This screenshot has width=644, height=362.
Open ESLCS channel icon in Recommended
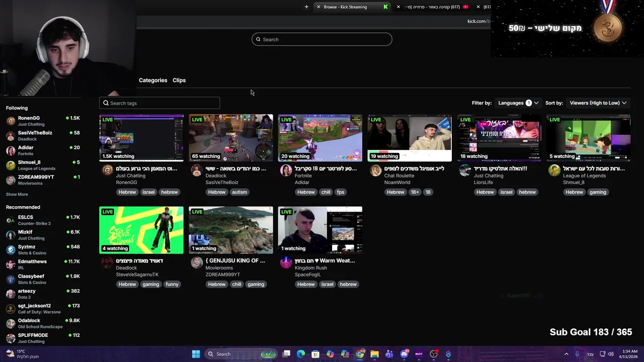tap(11, 220)
